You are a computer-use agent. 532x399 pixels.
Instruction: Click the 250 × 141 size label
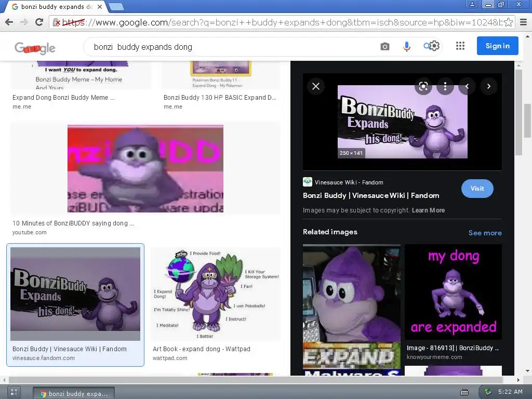pos(351,153)
